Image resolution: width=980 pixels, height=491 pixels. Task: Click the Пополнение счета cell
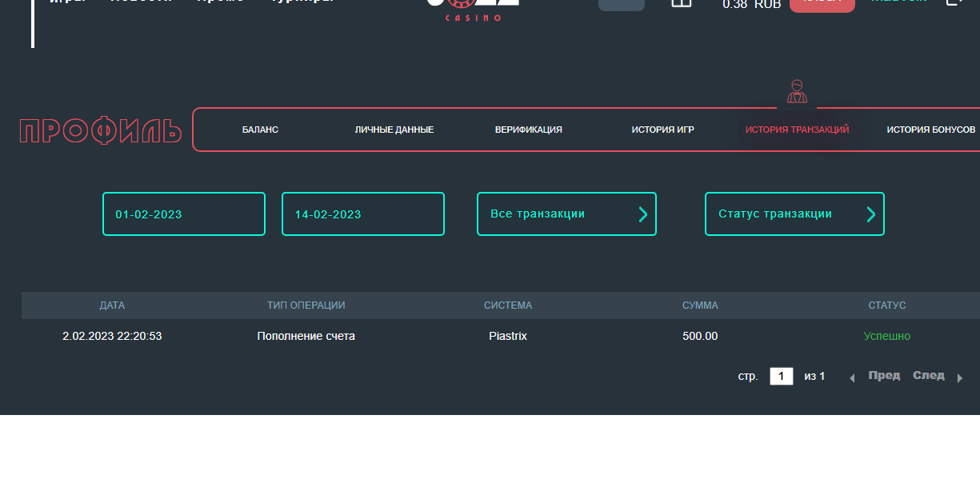pos(306,337)
